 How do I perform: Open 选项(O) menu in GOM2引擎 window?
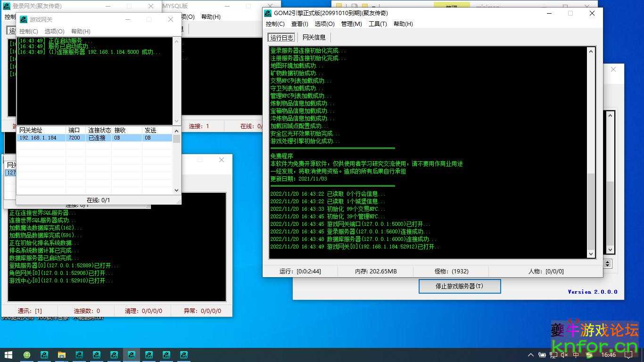(x=324, y=24)
